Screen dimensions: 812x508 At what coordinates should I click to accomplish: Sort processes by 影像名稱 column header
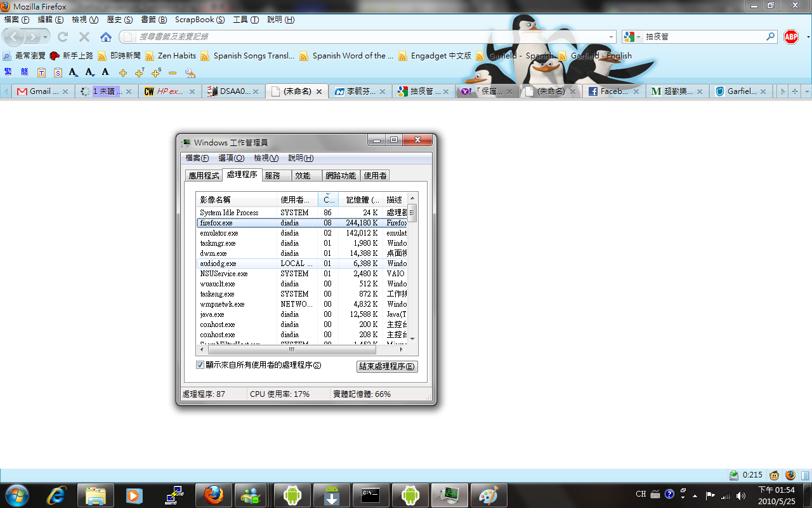pyautogui.click(x=237, y=200)
